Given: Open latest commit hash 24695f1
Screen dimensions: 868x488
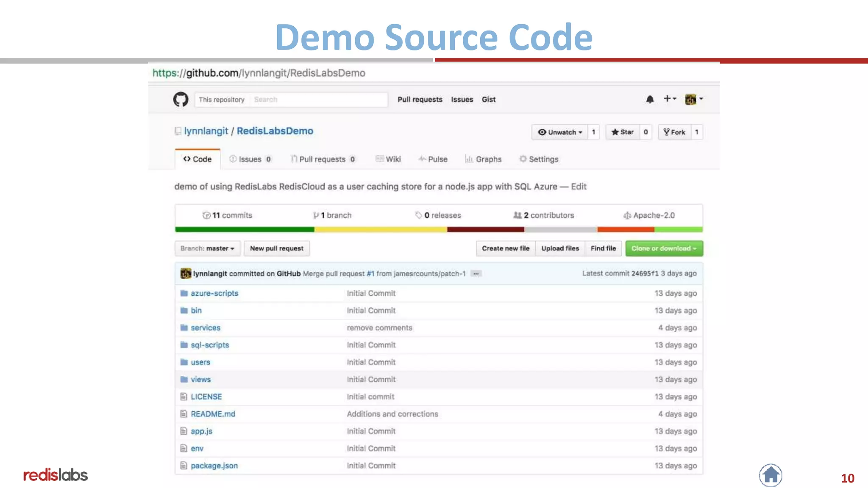Looking at the screenshot, I should pyautogui.click(x=645, y=274).
